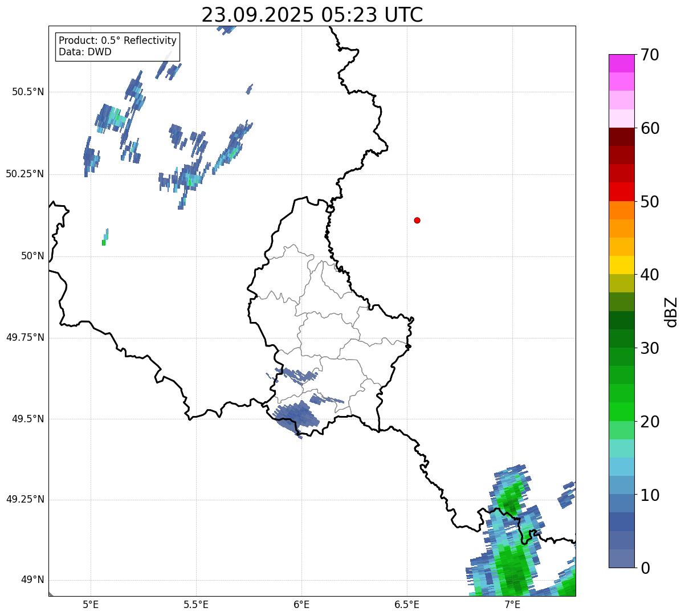The image size is (685, 616).
Task: Click the small green echo near 5°E 50°N
Action: point(105,238)
